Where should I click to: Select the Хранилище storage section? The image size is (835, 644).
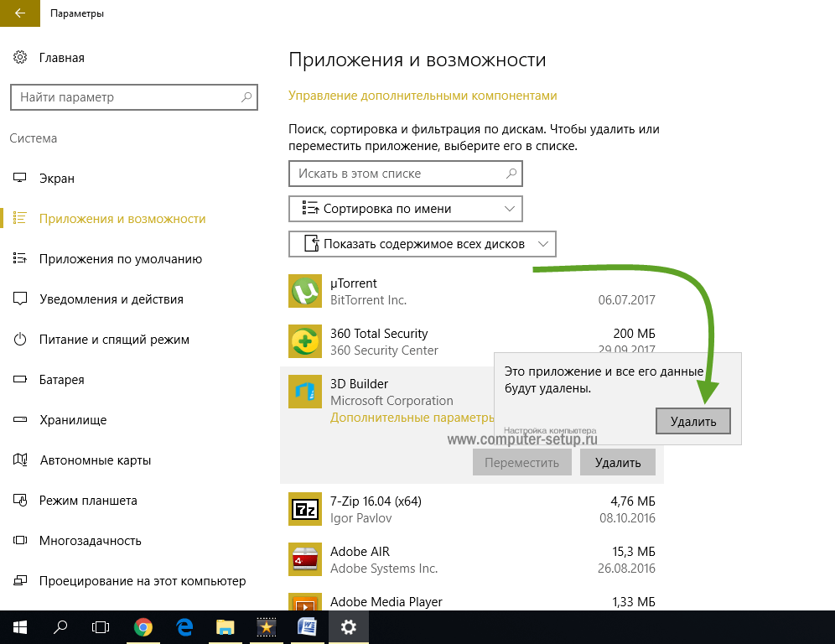click(x=73, y=420)
